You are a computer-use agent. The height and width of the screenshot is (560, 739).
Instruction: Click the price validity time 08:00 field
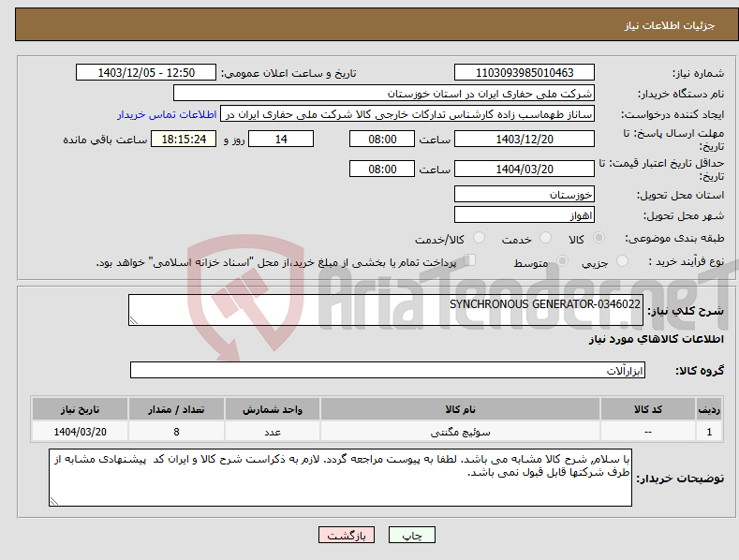[382, 169]
